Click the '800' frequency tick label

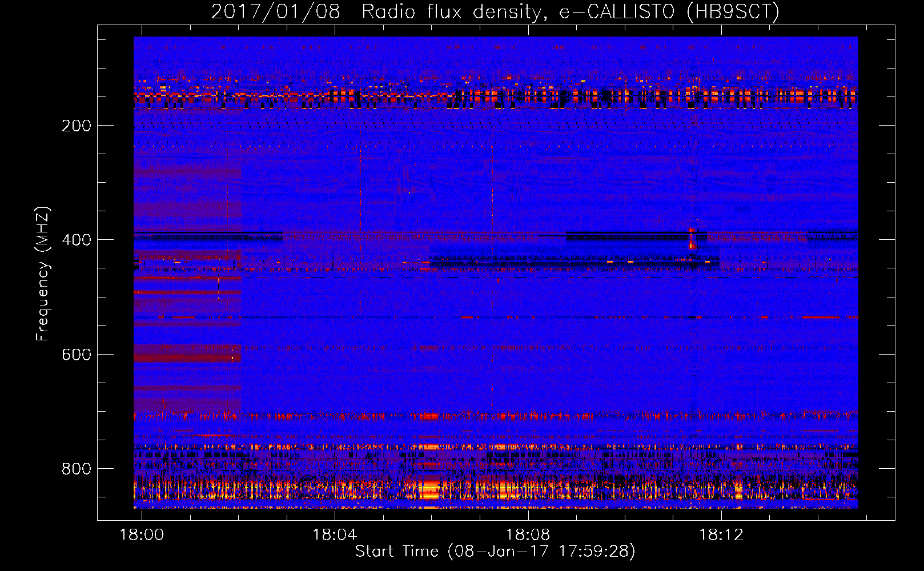tap(77, 469)
